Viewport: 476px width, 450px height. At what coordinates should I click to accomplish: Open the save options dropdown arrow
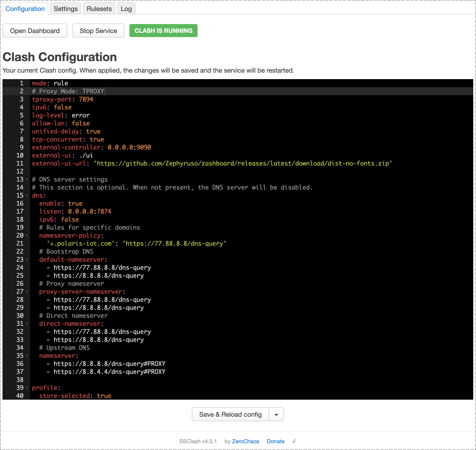pyautogui.click(x=276, y=414)
